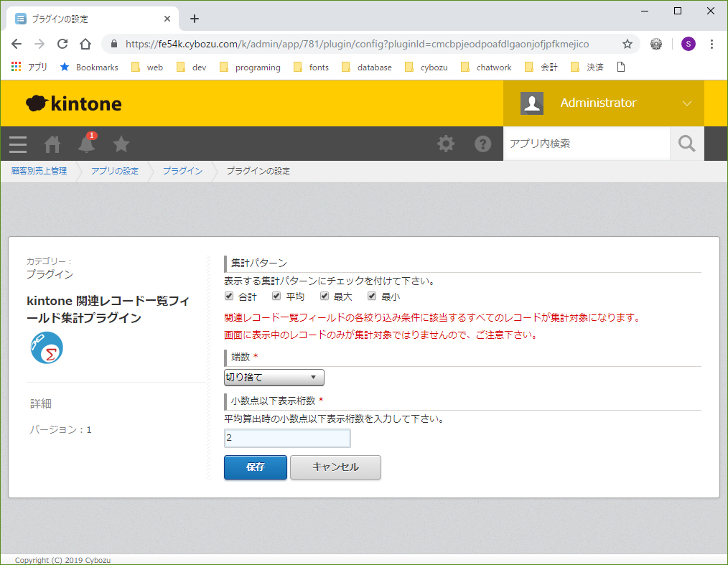Click the Copyright (C) 2019 Cybozu text
The width and height of the screenshot is (728, 565).
pyautogui.click(x=62, y=560)
